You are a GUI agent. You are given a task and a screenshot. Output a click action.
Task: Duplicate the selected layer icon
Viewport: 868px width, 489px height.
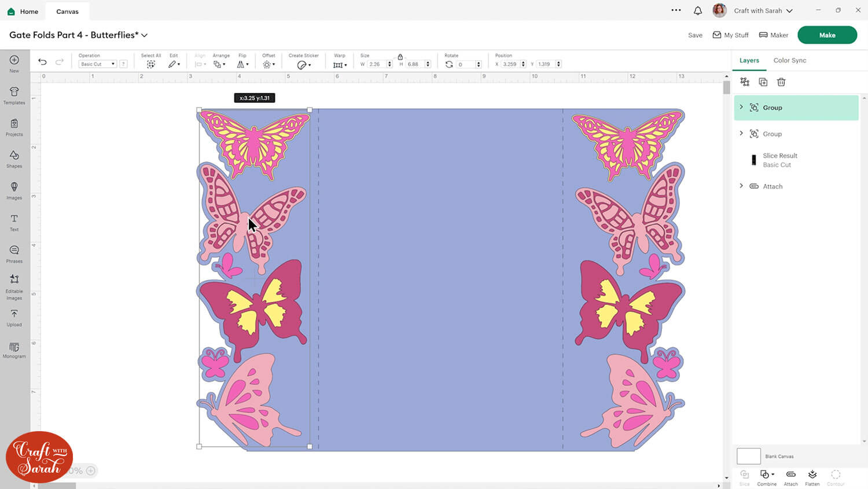point(763,82)
